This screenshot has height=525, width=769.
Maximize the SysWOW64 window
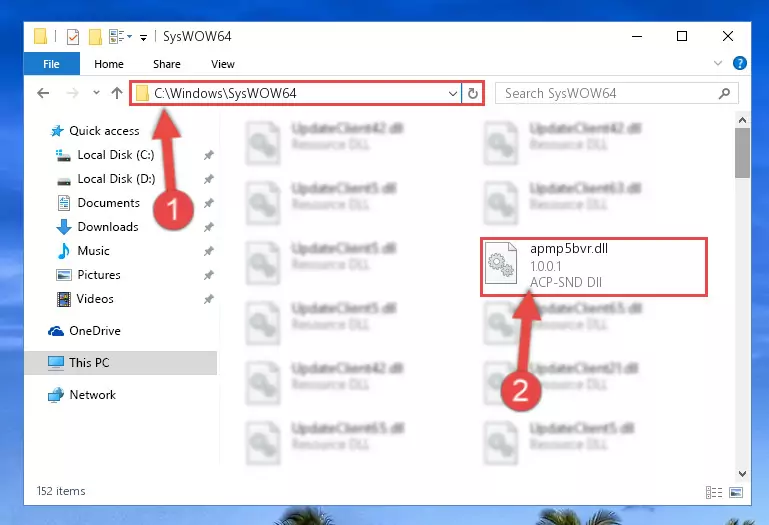coord(682,36)
